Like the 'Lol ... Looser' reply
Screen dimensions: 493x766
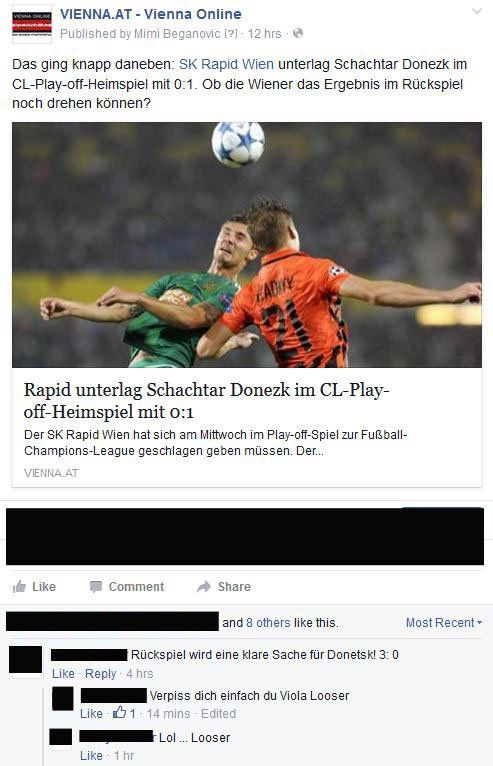(91, 755)
